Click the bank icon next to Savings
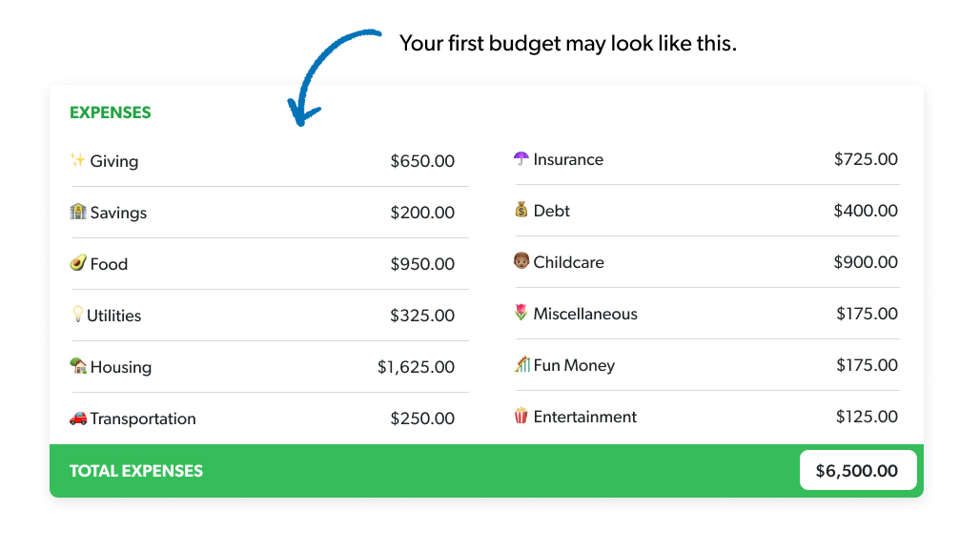 point(78,212)
